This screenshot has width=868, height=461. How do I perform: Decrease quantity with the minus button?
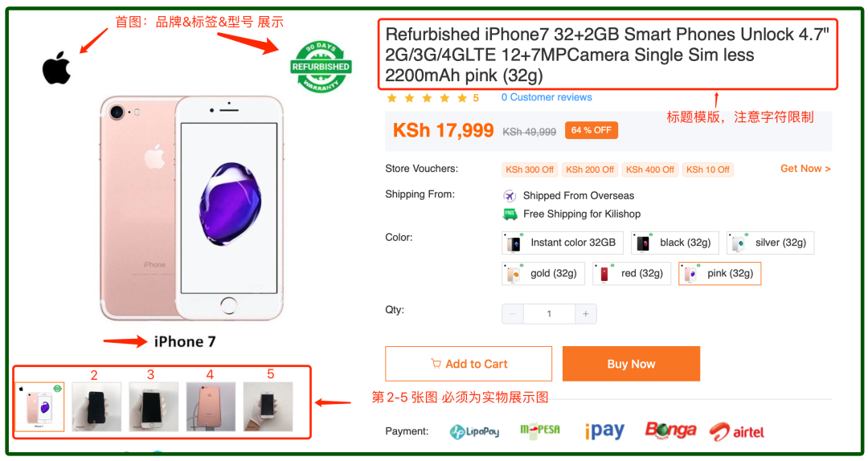[x=513, y=314]
